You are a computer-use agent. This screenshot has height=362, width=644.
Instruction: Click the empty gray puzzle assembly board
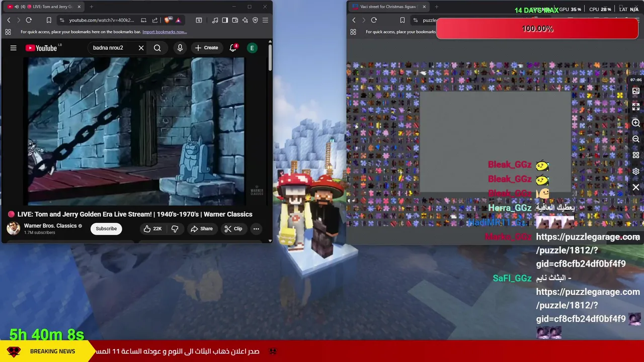(x=496, y=142)
